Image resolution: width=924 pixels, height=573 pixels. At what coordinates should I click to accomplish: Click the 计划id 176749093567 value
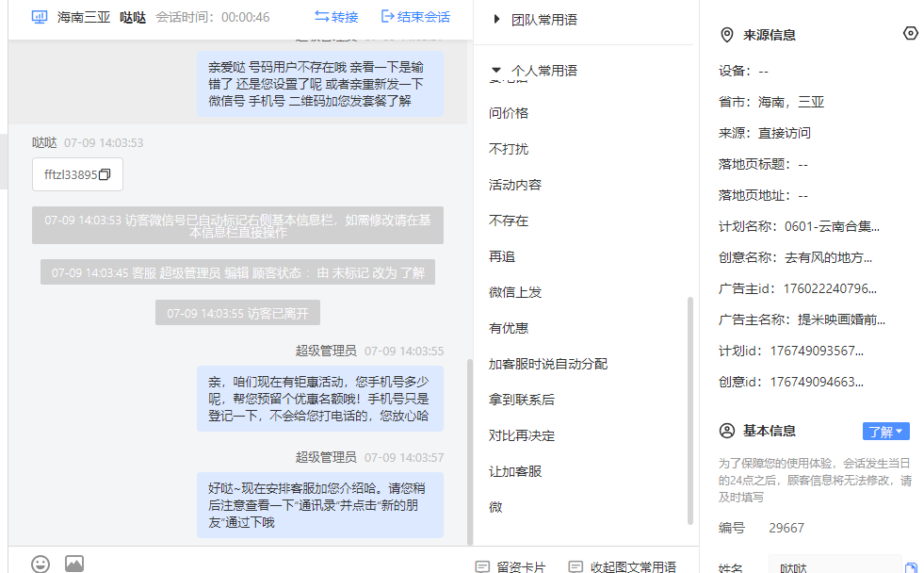(x=817, y=352)
